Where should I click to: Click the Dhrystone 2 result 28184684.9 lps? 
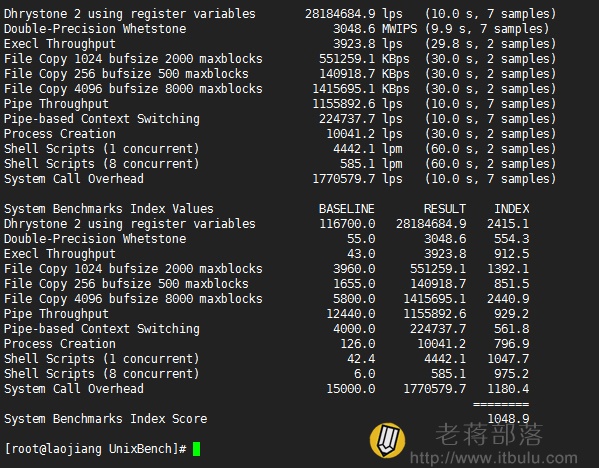pyautogui.click(x=353, y=14)
